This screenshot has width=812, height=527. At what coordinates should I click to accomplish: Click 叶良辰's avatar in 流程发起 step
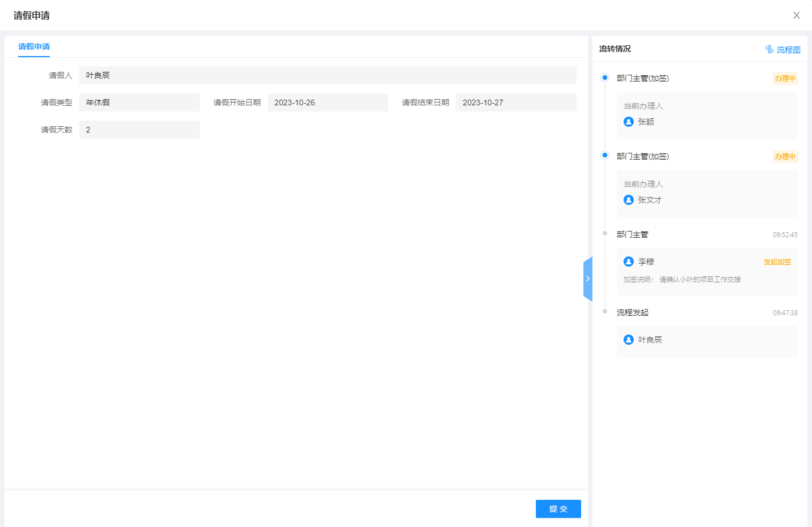[628, 340]
